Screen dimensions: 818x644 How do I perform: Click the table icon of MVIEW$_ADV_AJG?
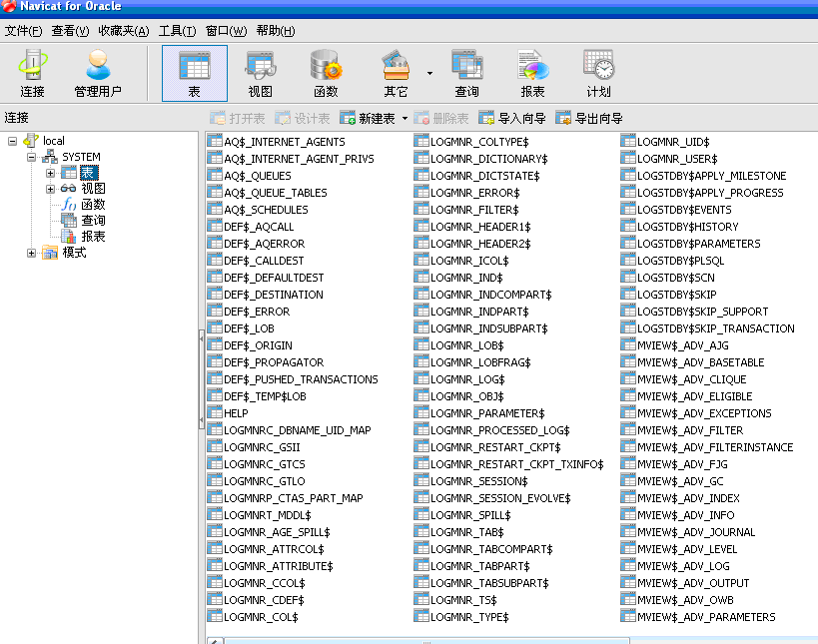point(628,345)
